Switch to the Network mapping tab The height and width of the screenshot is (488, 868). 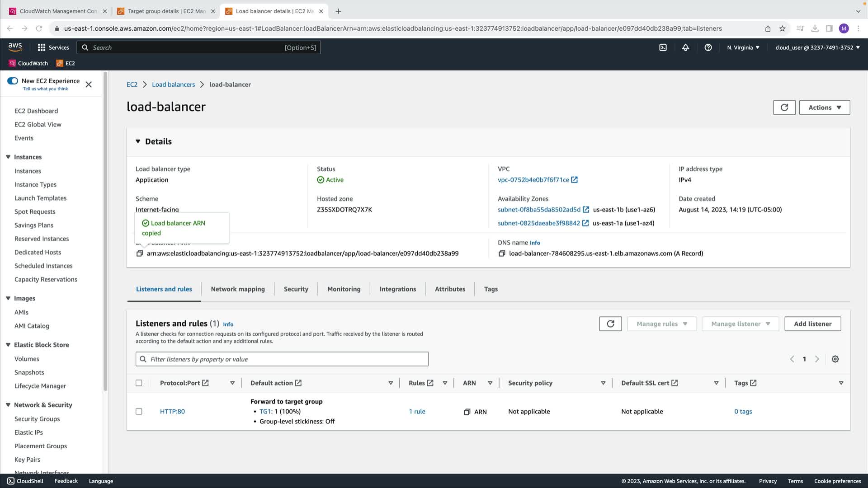(238, 289)
